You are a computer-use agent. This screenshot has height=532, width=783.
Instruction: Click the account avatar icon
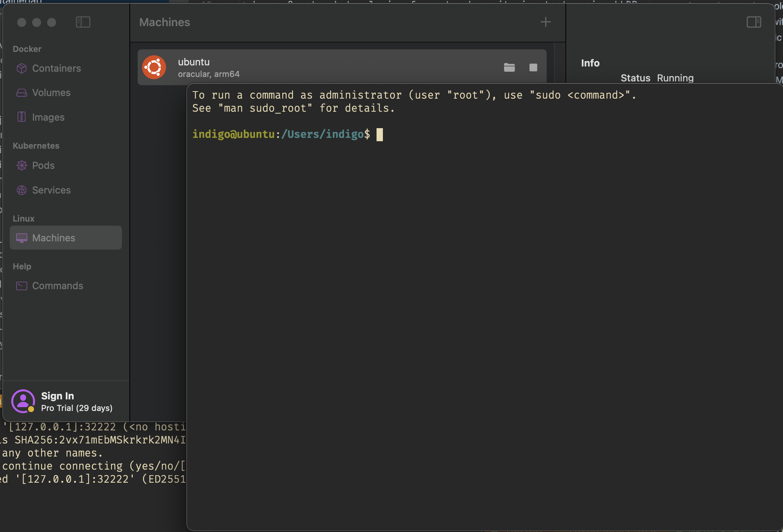pos(23,401)
